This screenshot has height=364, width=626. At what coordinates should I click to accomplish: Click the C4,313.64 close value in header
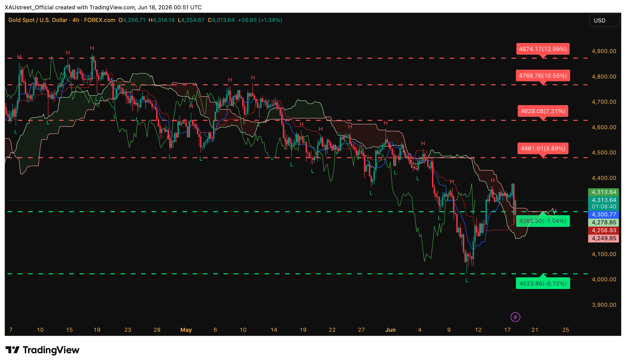tap(221, 20)
